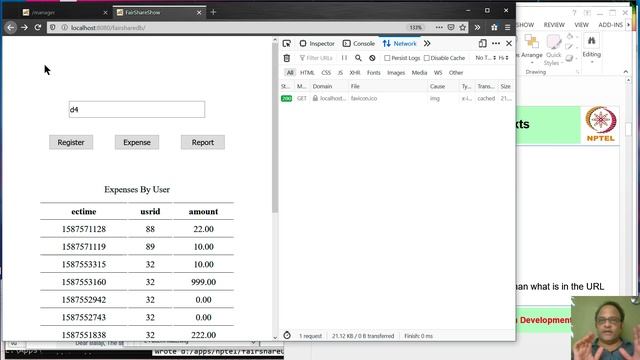Focus the Filter URLs field

316,58
